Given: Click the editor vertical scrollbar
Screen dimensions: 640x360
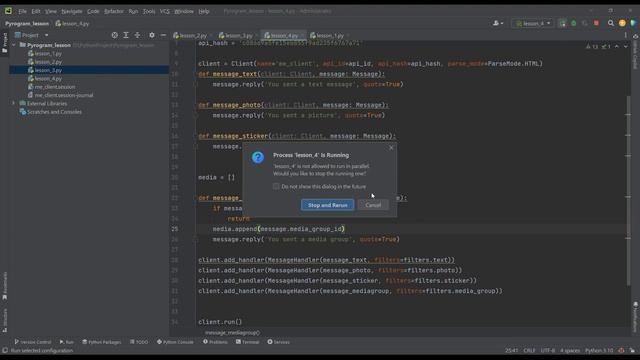Looking at the screenshot, I should tap(629, 190).
